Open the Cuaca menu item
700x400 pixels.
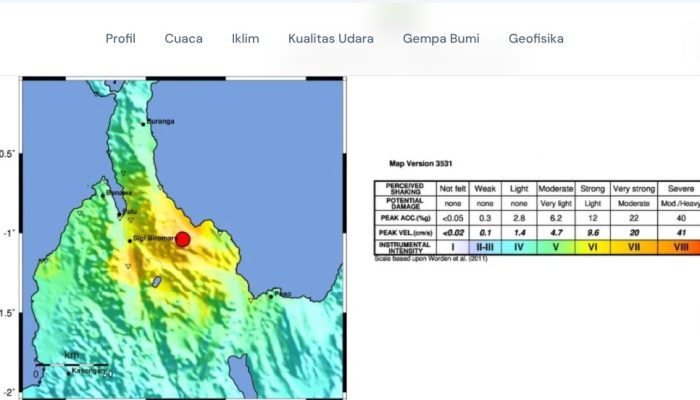click(x=183, y=39)
